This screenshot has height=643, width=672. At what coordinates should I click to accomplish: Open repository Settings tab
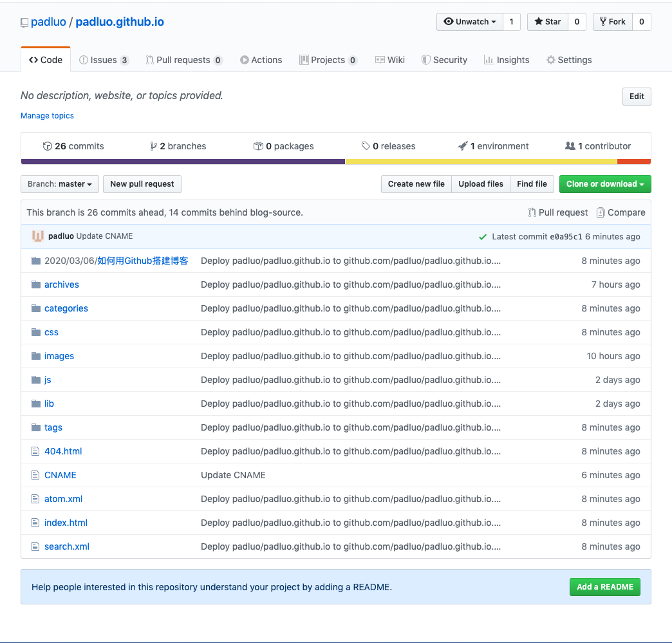click(x=569, y=60)
